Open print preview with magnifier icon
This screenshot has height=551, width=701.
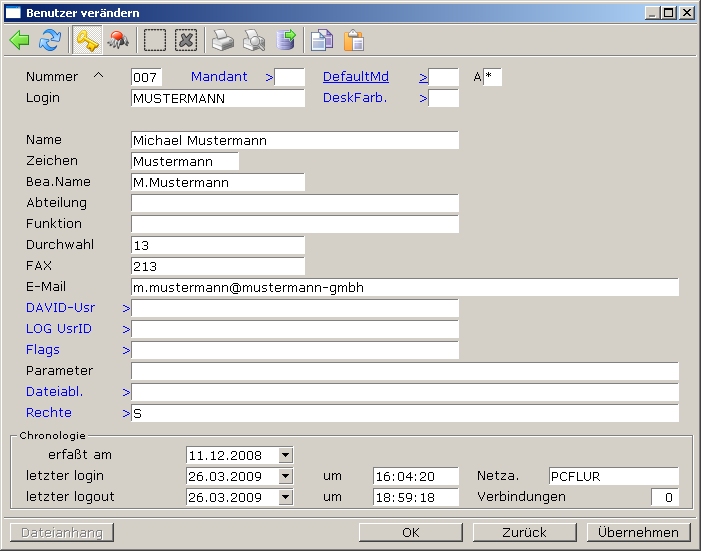tap(254, 40)
